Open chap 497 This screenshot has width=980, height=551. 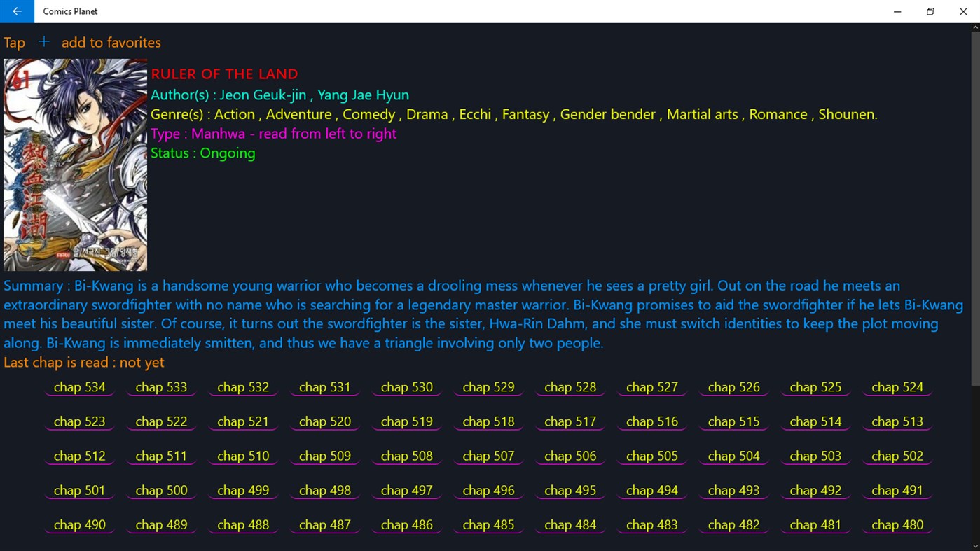tap(407, 490)
